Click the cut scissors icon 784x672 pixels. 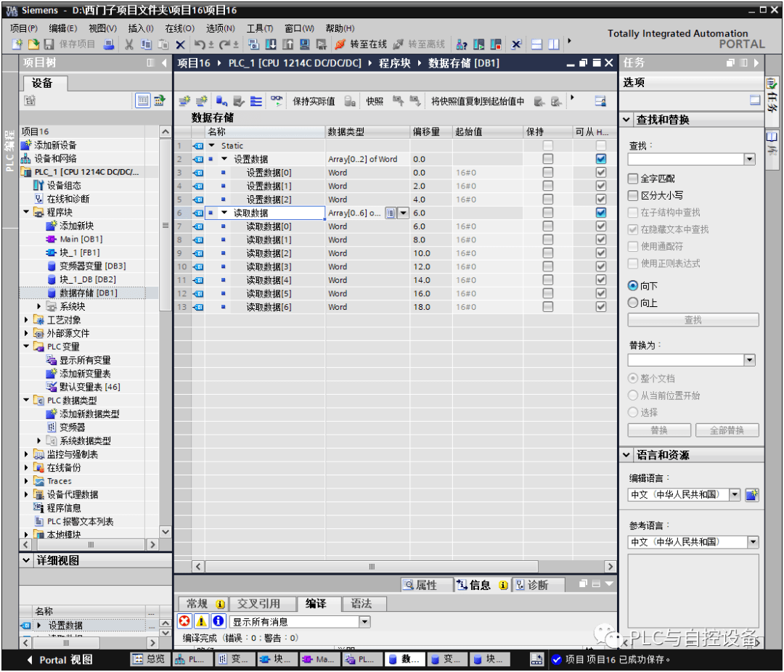point(129,44)
